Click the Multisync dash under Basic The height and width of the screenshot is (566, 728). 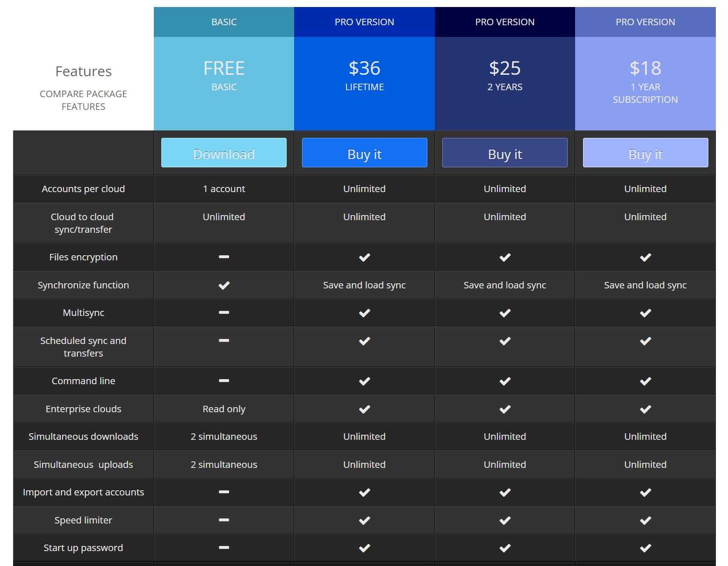[224, 312]
